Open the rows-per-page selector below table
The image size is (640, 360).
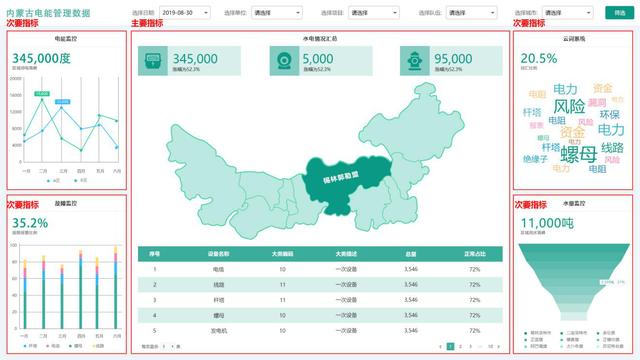click(x=168, y=347)
